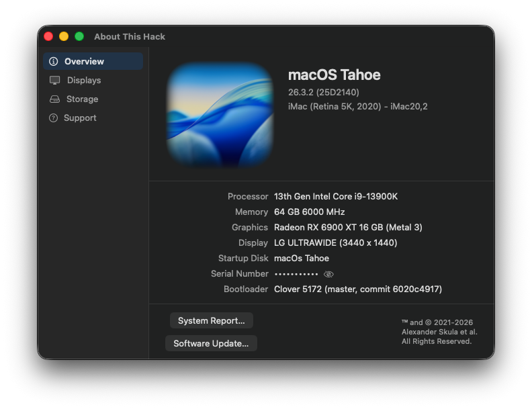Select the Overview info icon

[x=53, y=61]
